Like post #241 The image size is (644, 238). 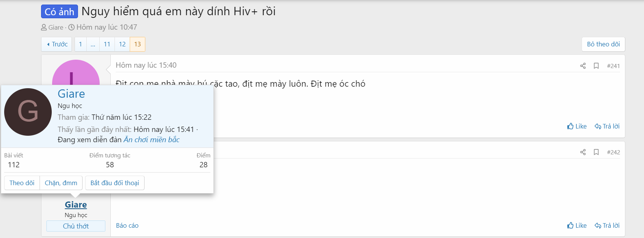coord(577,126)
